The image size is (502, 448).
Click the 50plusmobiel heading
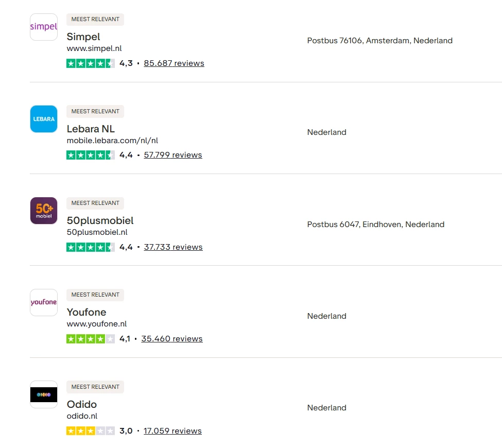pos(100,220)
